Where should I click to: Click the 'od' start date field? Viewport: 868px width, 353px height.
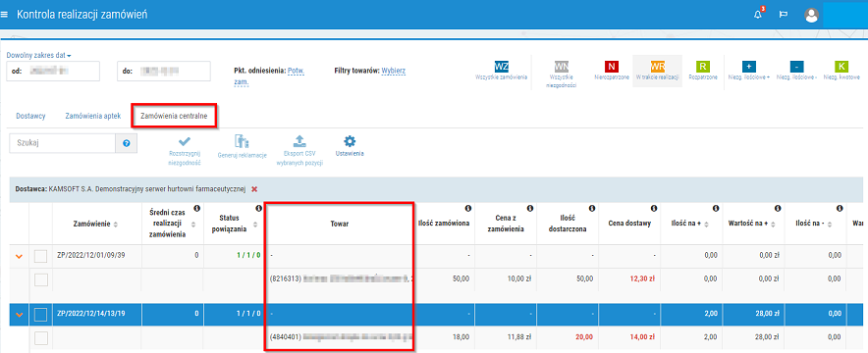coord(53,72)
